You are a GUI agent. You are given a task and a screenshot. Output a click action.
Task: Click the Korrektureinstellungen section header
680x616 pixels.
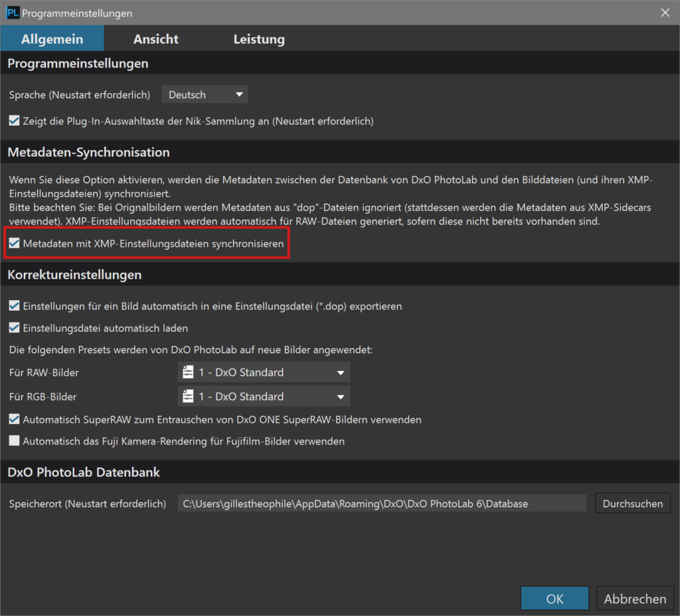pyautogui.click(x=74, y=275)
